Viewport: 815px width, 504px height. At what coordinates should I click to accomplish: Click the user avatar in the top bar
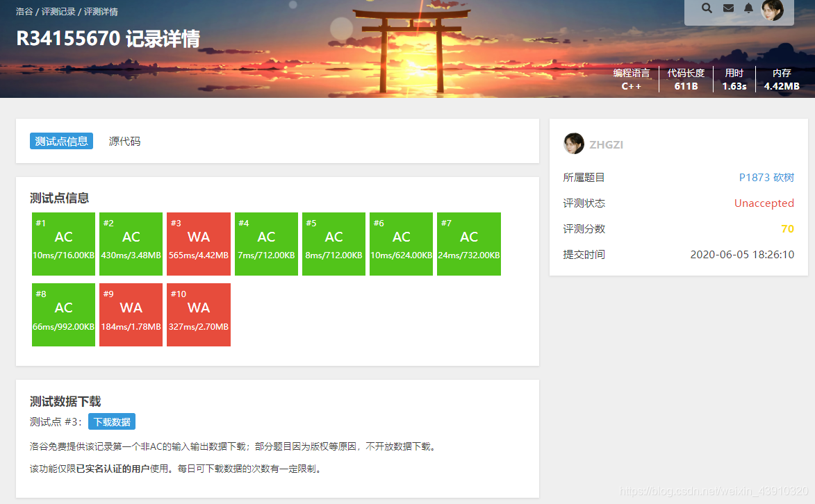click(773, 10)
